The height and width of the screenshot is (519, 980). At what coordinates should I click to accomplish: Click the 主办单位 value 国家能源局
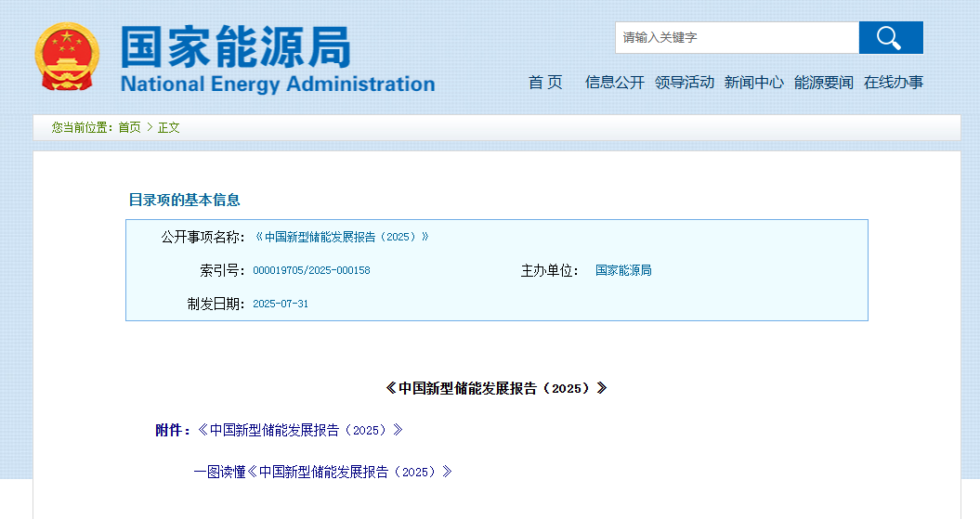(623, 271)
